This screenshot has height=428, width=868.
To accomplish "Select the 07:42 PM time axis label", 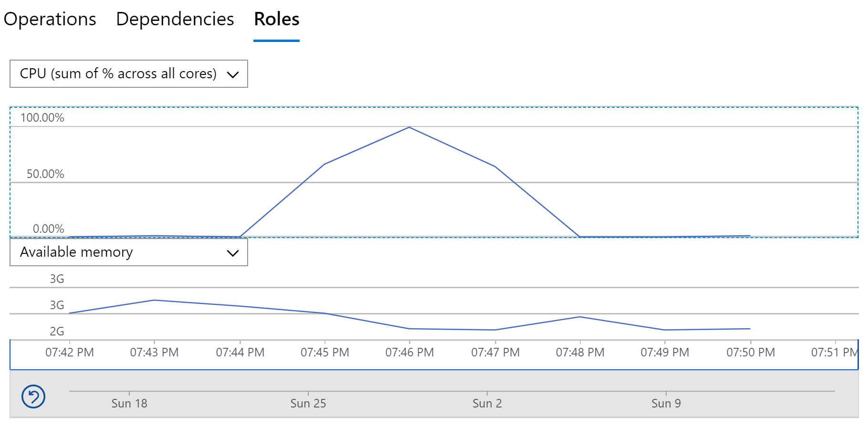I will click(x=70, y=353).
